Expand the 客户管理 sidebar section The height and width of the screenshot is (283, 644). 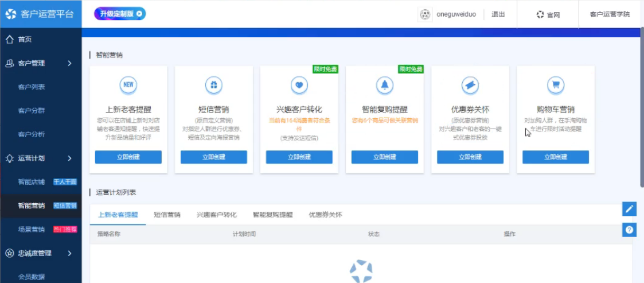40,63
